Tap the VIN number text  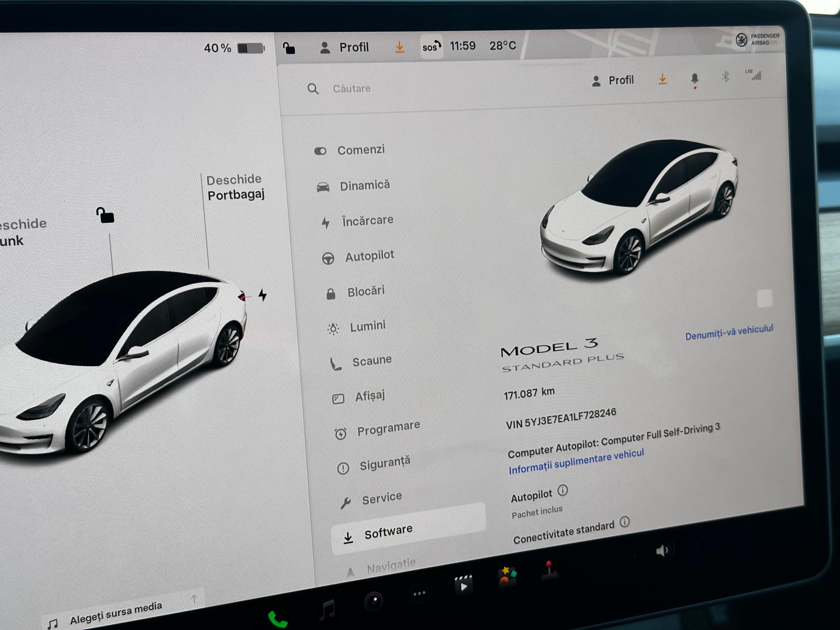coord(561,418)
